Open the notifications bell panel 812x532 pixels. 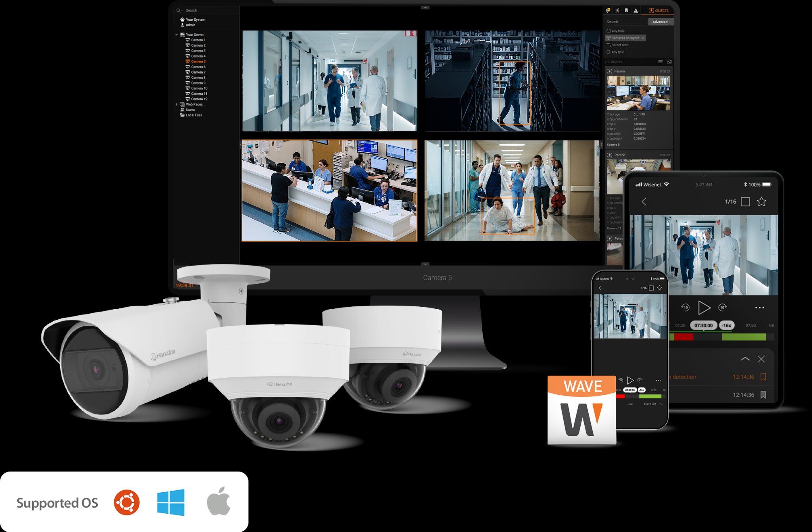(608, 11)
